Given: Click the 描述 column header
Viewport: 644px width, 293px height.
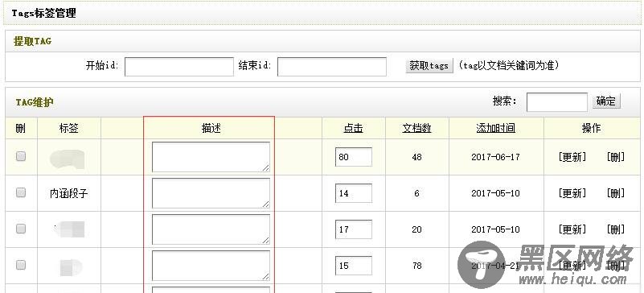Looking at the screenshot, I should (211, 128).
